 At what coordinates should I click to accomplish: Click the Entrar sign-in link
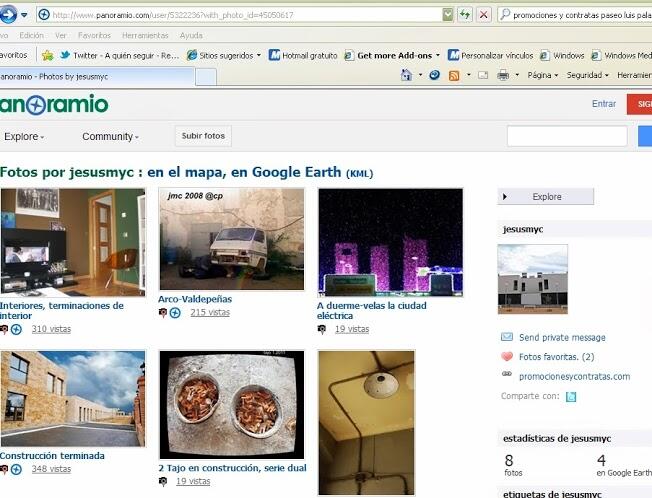(604, 104)
